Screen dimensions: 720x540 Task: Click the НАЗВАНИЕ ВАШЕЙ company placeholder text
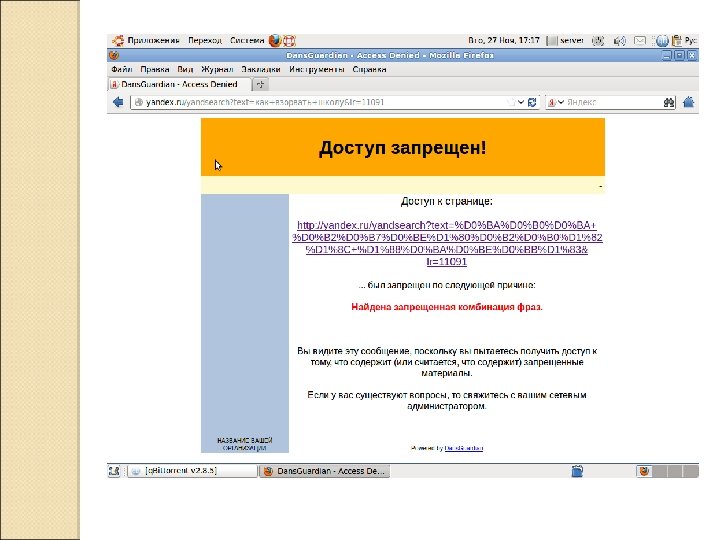click(x=245, y=444)
